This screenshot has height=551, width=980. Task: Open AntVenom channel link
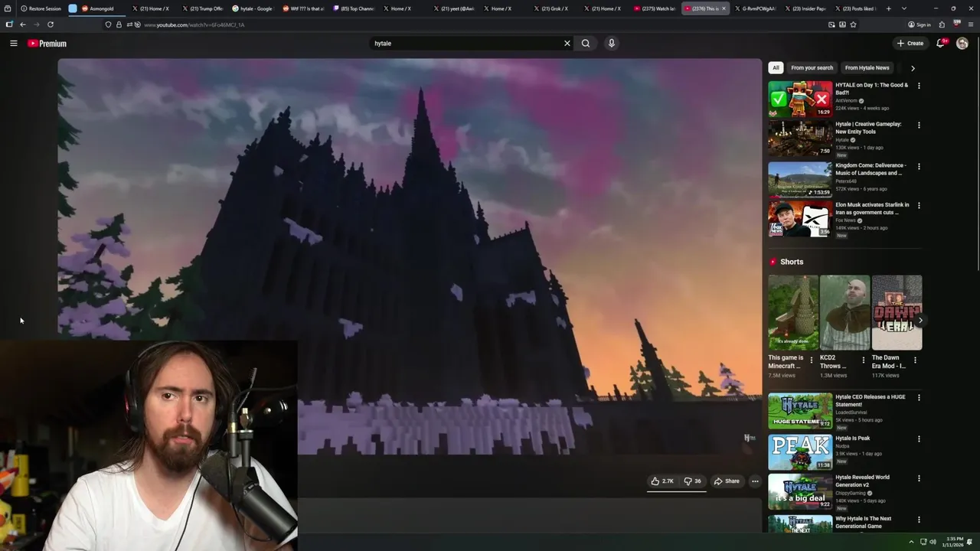847,101
